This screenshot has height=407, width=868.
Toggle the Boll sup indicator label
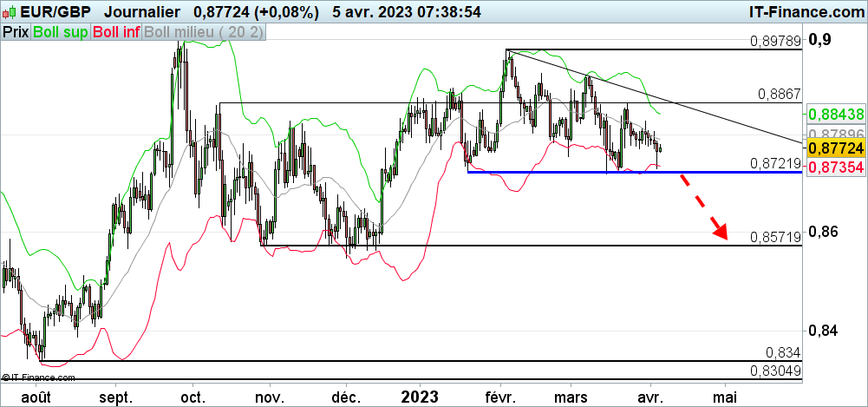(60, 32)
